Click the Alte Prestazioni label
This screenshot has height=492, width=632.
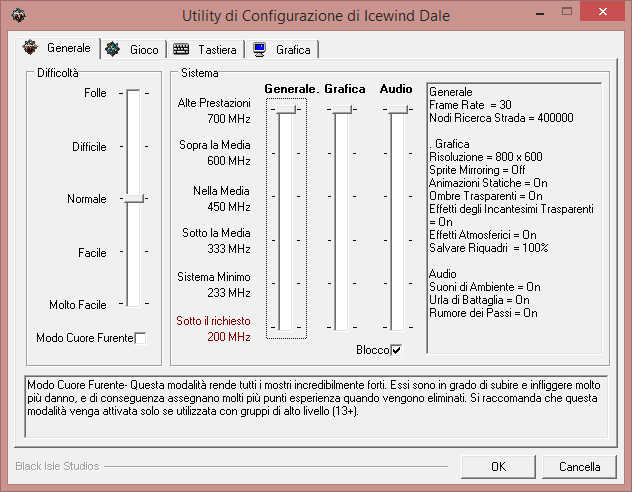[214, 103]
